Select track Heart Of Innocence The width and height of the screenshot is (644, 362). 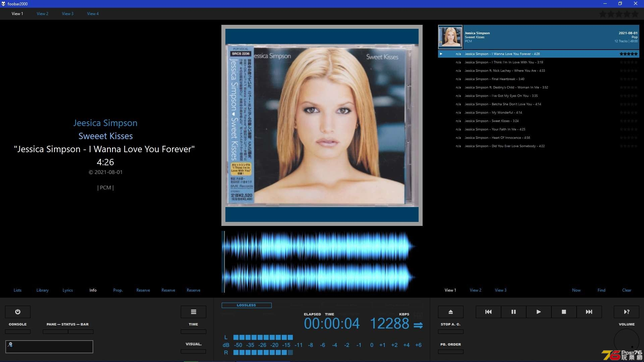[539, 137]
